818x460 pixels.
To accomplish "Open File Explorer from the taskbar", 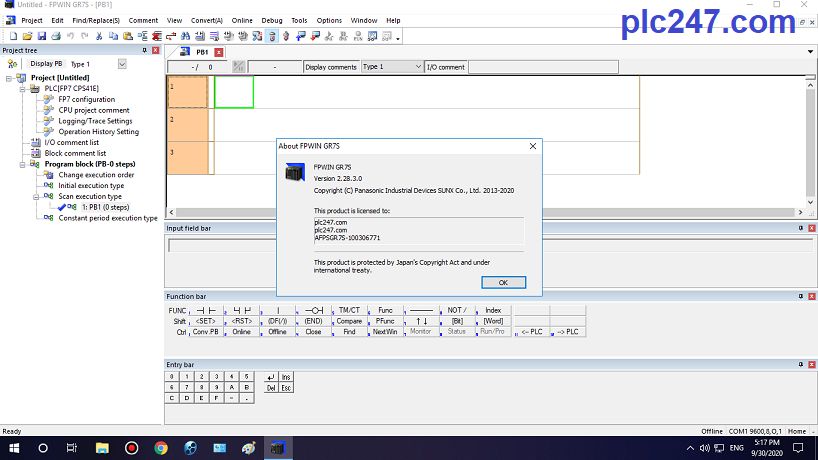I will (102, 448).
